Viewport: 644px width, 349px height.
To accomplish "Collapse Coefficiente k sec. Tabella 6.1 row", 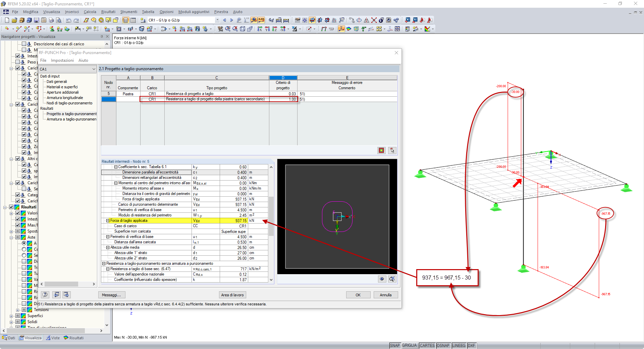I will (x=116, y=167).
